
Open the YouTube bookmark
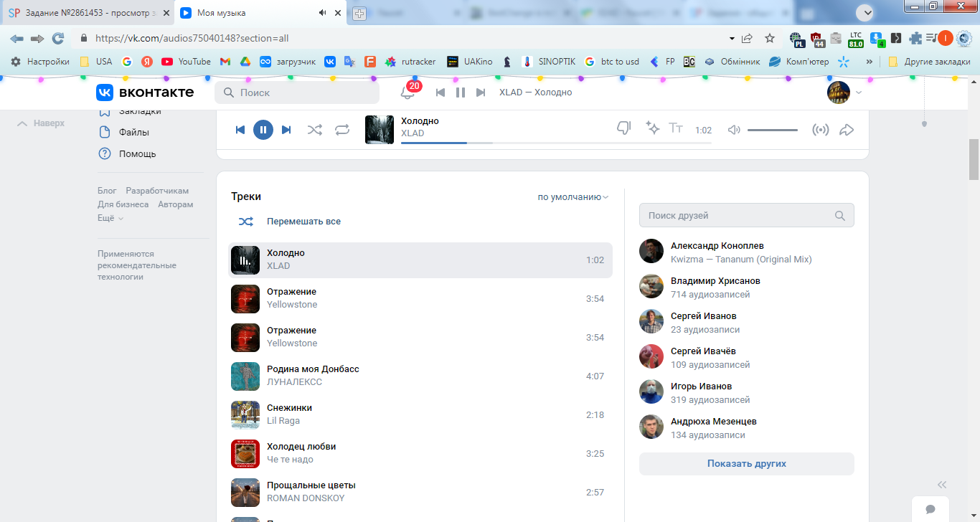click(x=187, y=62)
